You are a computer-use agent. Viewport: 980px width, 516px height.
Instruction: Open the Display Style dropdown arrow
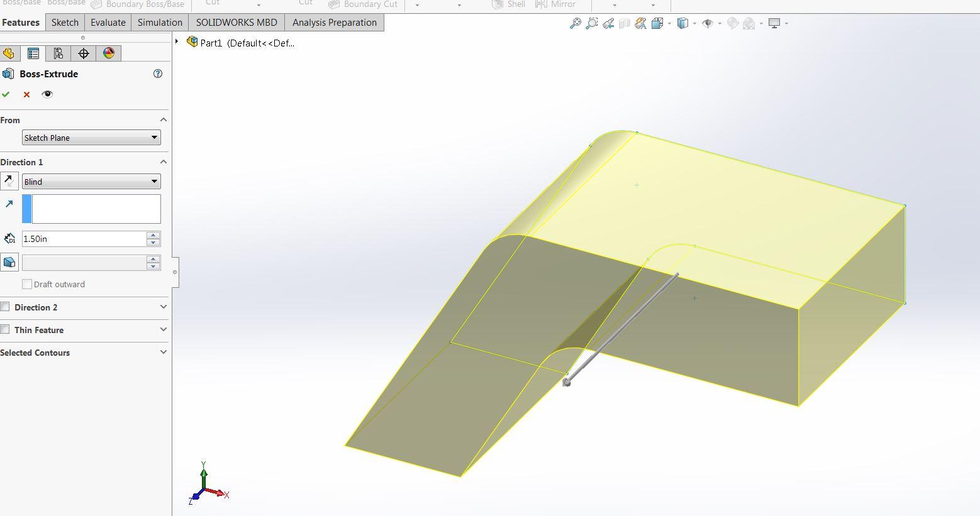694,24
